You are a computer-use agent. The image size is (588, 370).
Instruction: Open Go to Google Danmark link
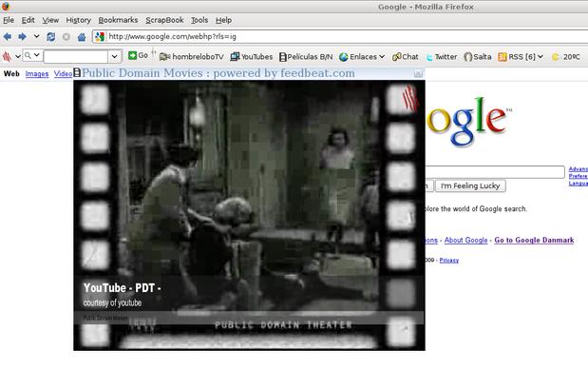[x=534, y=241]
